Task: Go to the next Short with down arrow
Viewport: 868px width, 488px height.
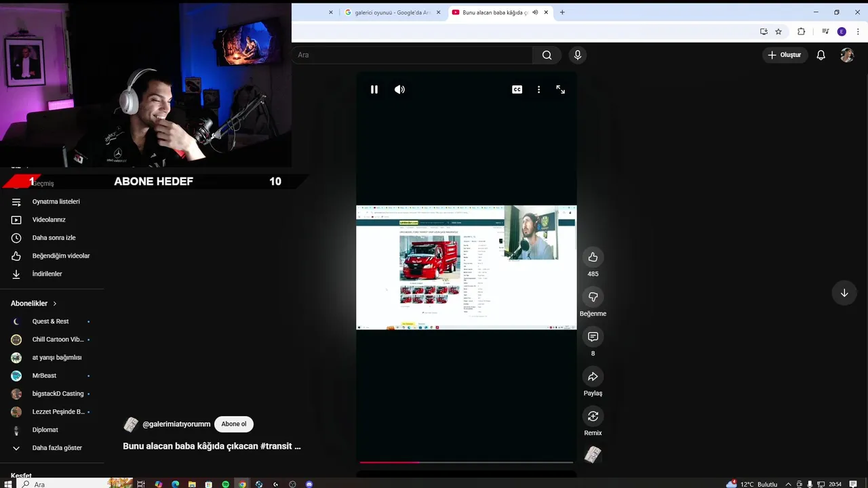Action: click(844, 293)
